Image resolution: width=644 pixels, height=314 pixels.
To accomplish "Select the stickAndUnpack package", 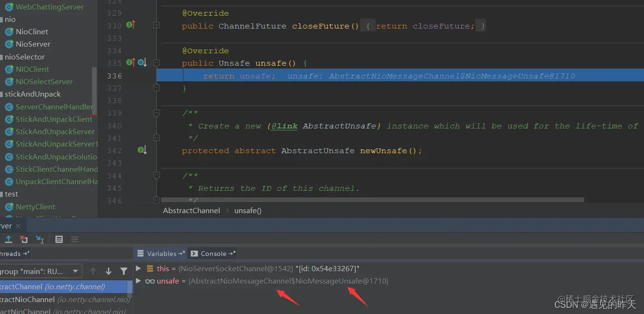I will point(33,94).
